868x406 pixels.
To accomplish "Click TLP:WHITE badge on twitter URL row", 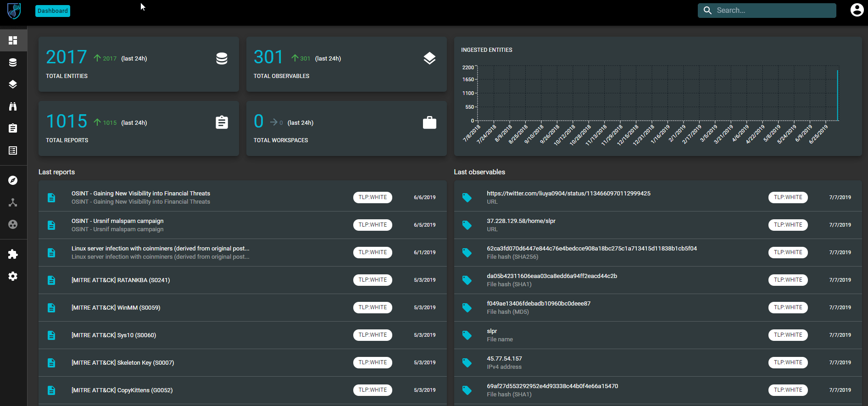I will [x=788, y=197].
